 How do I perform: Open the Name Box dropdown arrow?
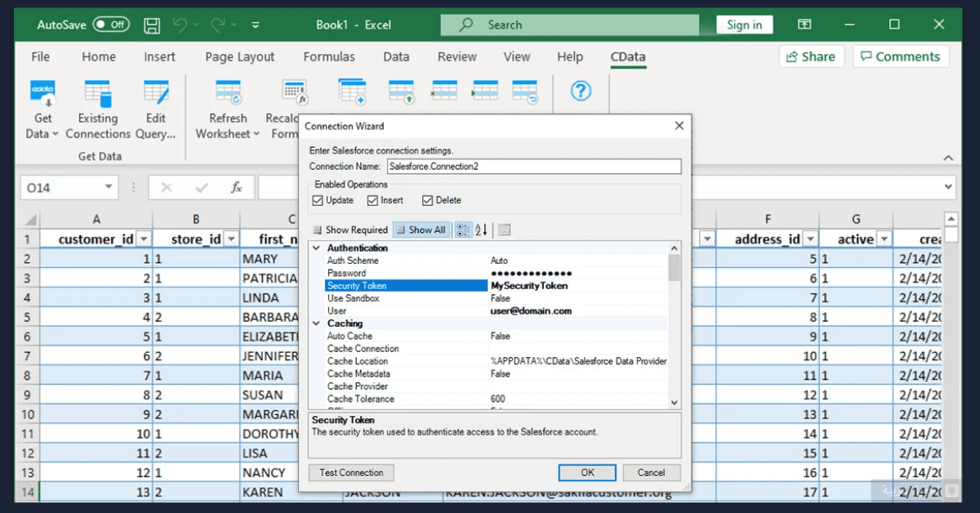(x=109, y=187)
